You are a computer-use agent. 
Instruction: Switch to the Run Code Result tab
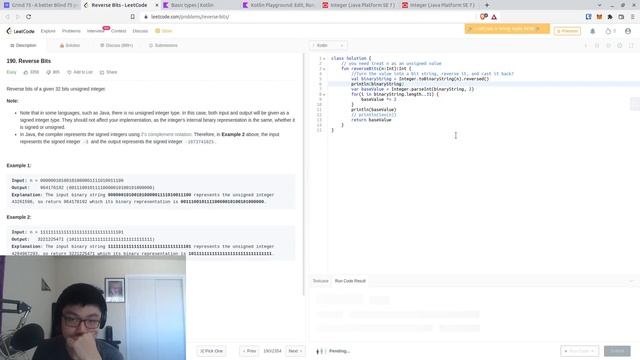point(350,281)
